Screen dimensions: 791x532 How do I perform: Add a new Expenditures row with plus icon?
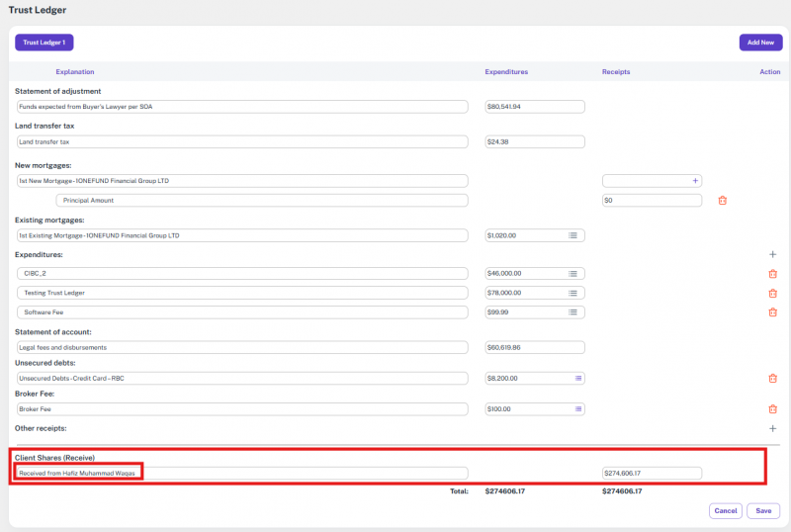point(772,254)
